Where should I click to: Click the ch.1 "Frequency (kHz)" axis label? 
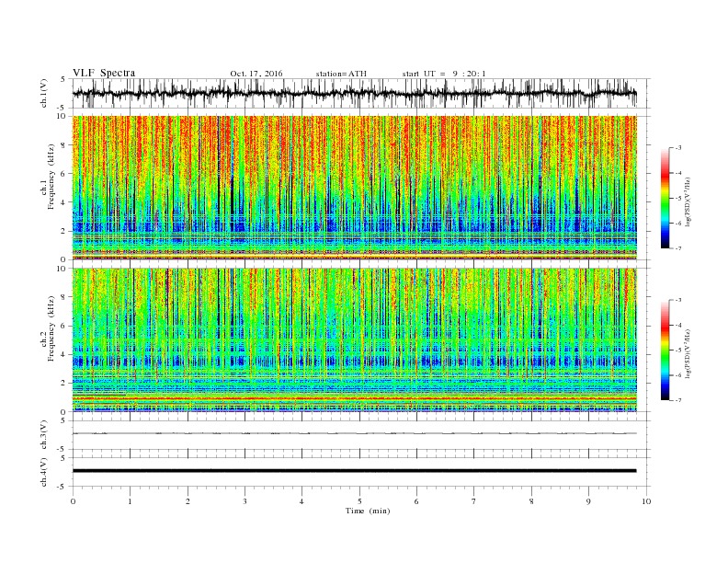[51, 177]
